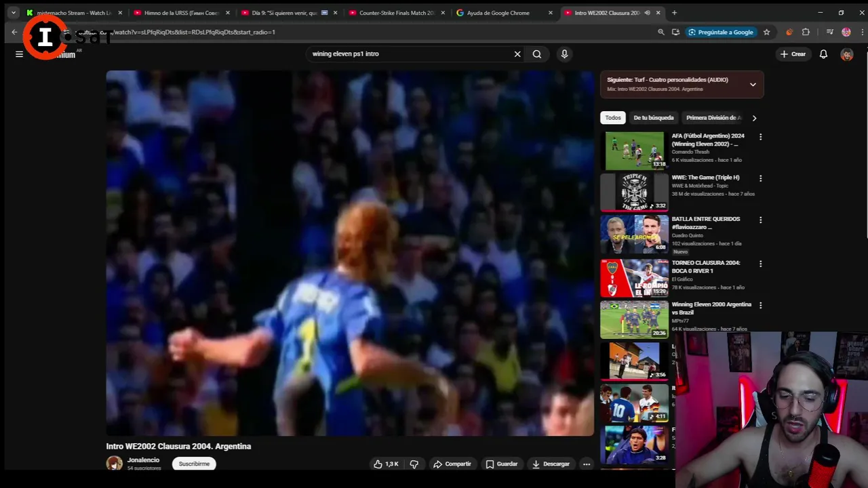Open the 15:20 Boca River thumbnail
868x488 pixels.
click(634, 278)
